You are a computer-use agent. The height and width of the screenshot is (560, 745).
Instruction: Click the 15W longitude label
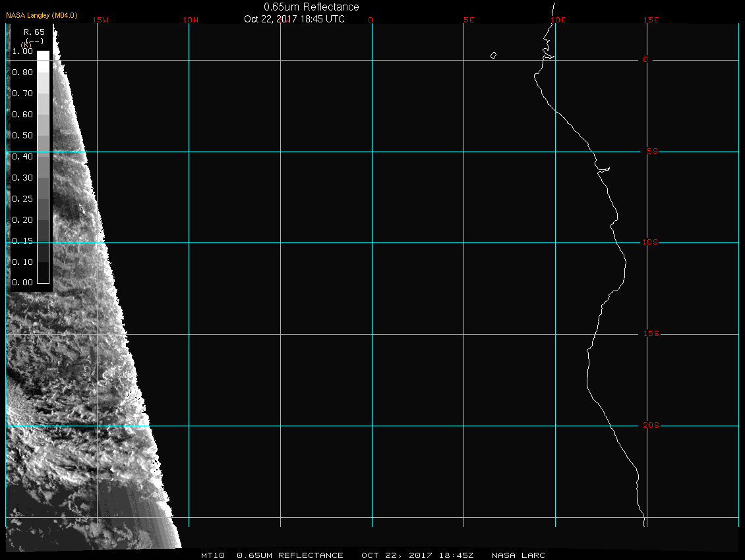100,20
